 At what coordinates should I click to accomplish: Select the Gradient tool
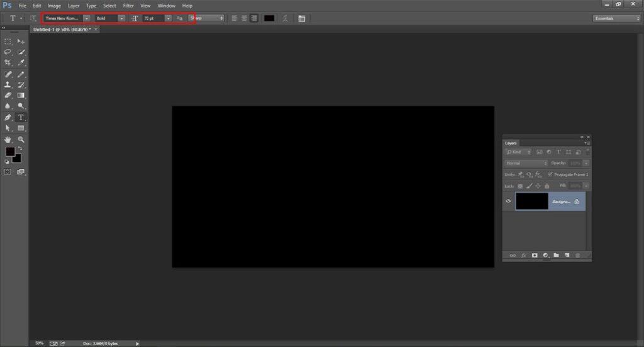click(21, 95)
